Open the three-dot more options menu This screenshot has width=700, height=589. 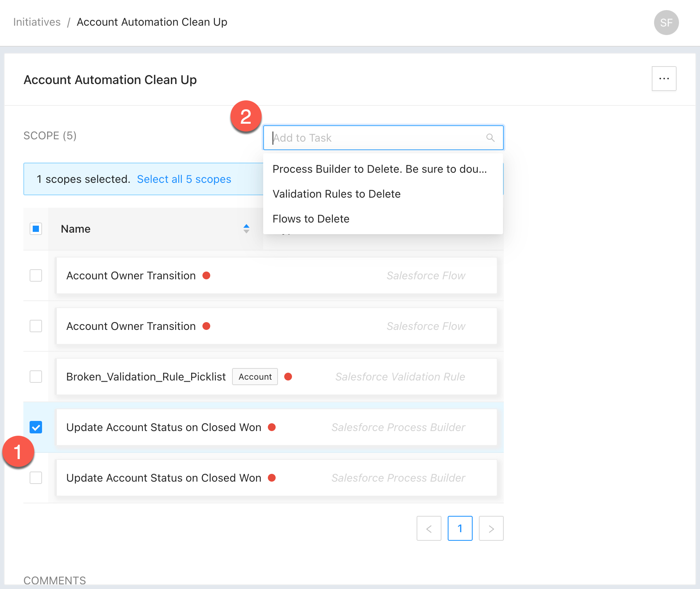point(664,79)
